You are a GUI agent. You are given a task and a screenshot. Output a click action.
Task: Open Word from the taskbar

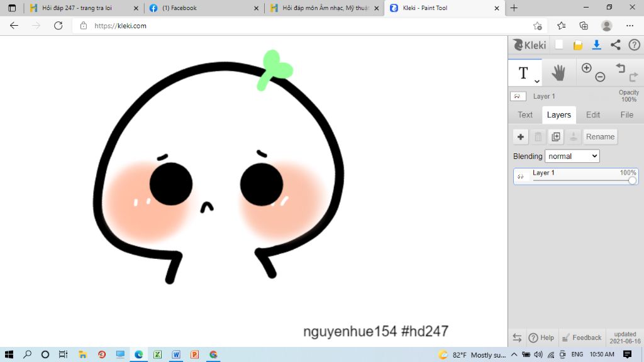176,354
